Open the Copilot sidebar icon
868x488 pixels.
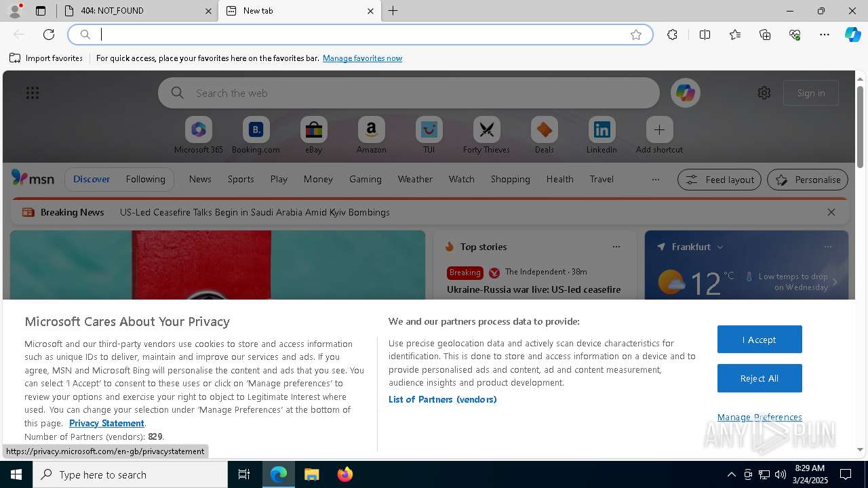pyautogui.click(x=852, y=35)
